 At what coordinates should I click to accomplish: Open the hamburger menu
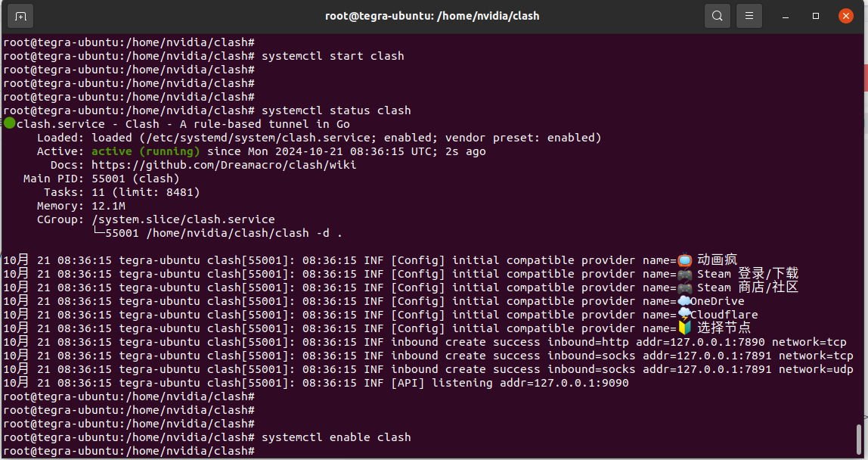tap(749, 16)
